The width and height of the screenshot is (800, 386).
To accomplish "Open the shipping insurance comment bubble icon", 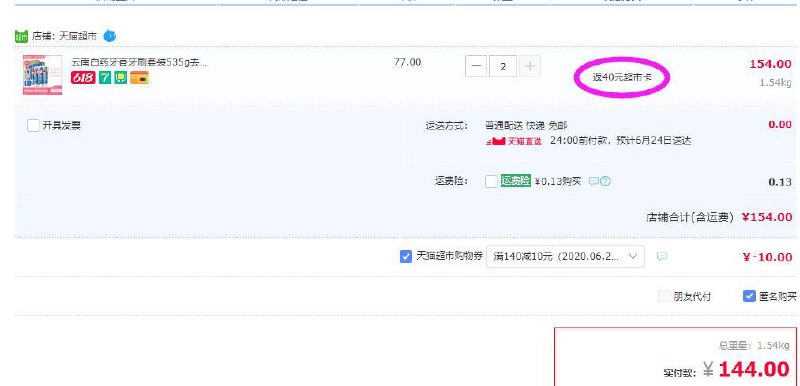I will tap(593, 181).
